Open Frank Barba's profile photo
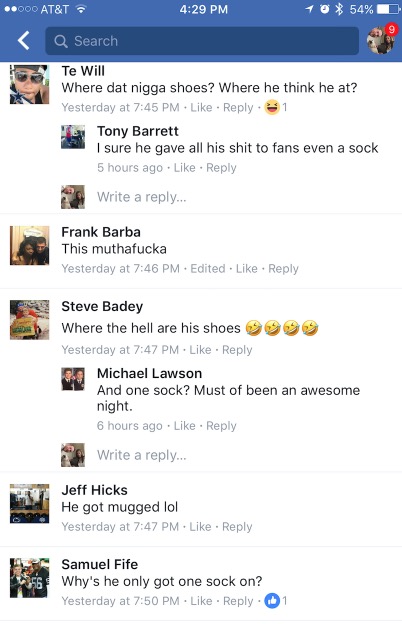This screenshot has height=624, width=402. click(29, 246)
